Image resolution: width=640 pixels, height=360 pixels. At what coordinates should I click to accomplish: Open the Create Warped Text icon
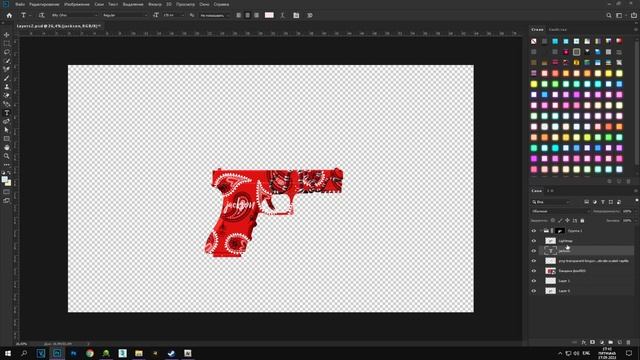click(x=282, y=15)
